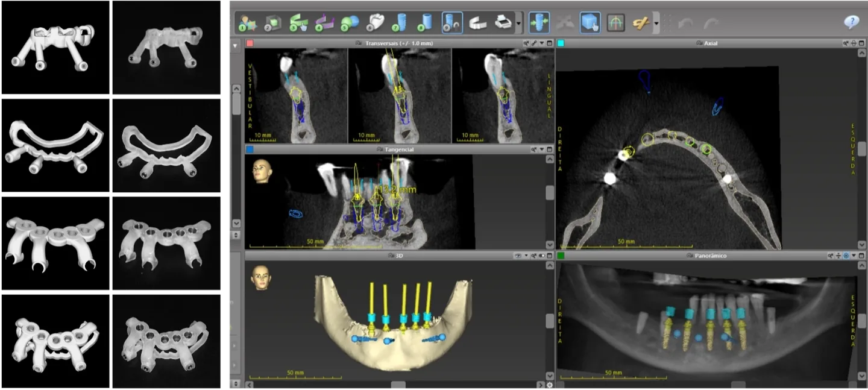Click zoom icon in Tangencial header
This screenshot has height=390, width=868.
(x=534, y=149)
